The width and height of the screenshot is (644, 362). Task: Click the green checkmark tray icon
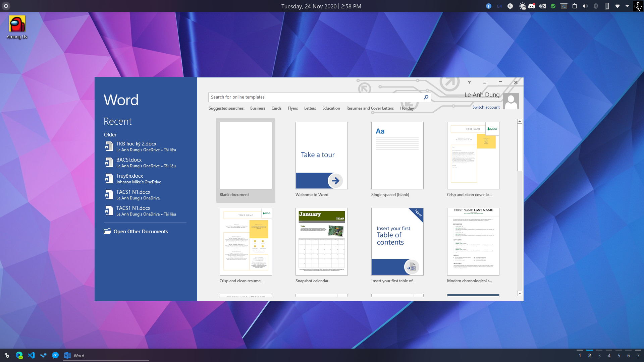(553, 6)
